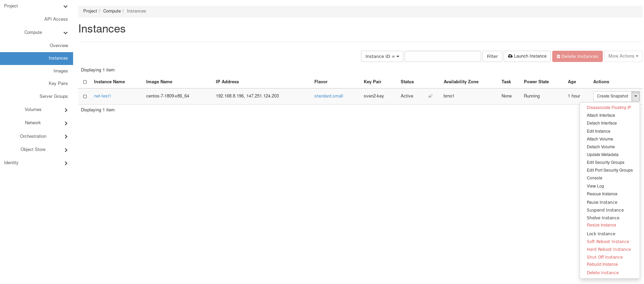The width and height of the screenshot is (644, 284).
Task: Expand the Object Store sidebar chevron
Action: tap(66, 150)
